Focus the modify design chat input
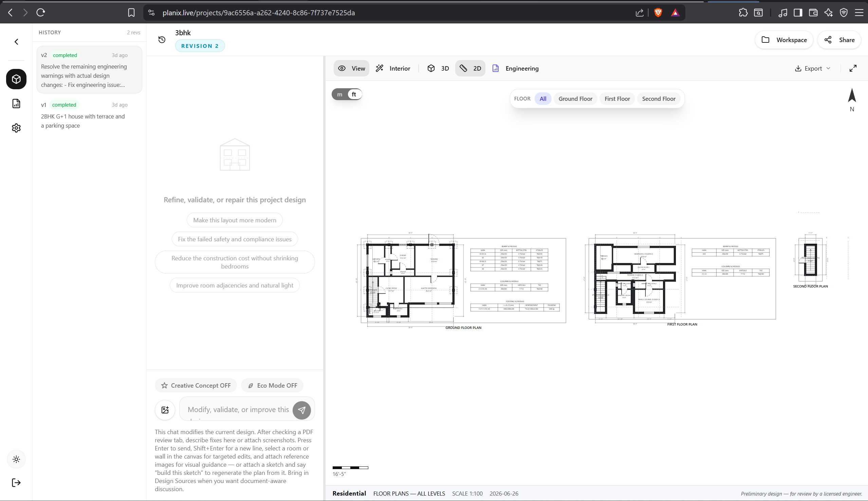Screen dimensions: 868x501 coord(238,409)
